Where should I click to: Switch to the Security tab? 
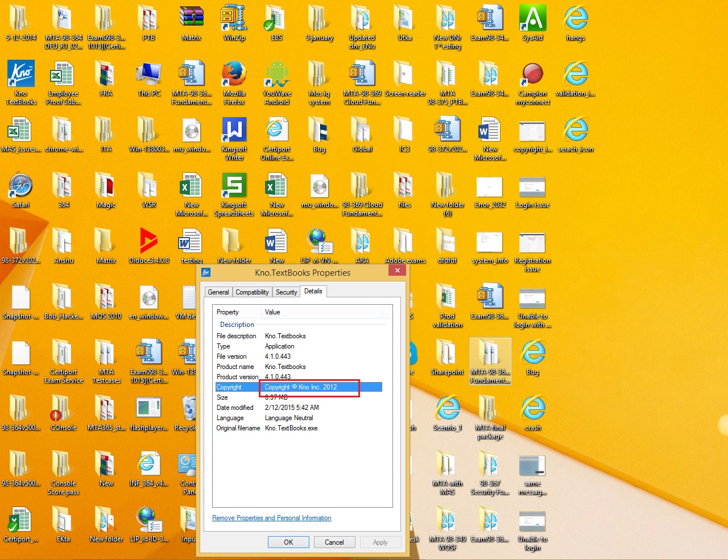[x=287, y=292]
